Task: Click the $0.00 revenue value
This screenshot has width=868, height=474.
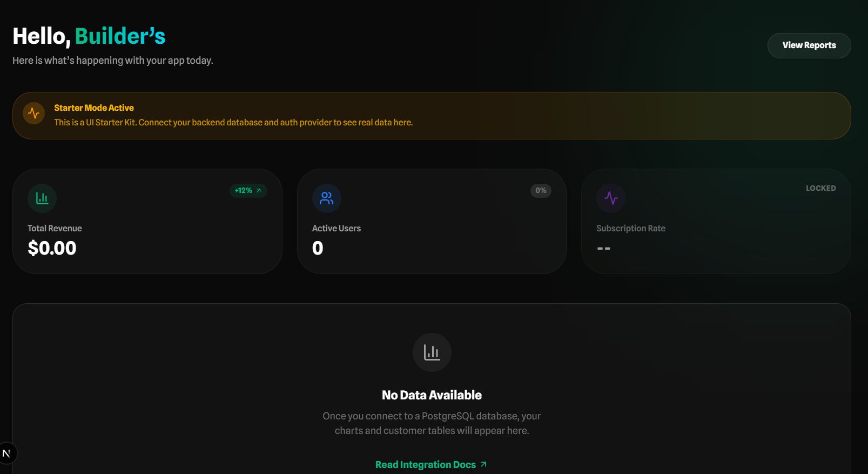Action: coord(52,248)
